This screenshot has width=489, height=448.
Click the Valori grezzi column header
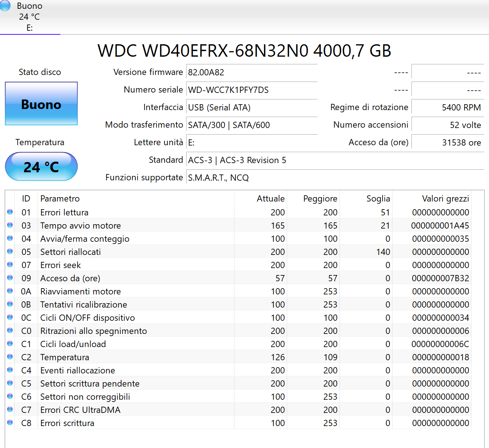click(x=445, y=199)
